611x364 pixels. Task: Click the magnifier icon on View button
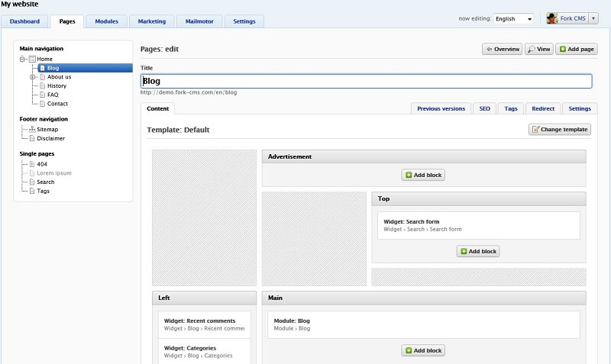point(531,49)
